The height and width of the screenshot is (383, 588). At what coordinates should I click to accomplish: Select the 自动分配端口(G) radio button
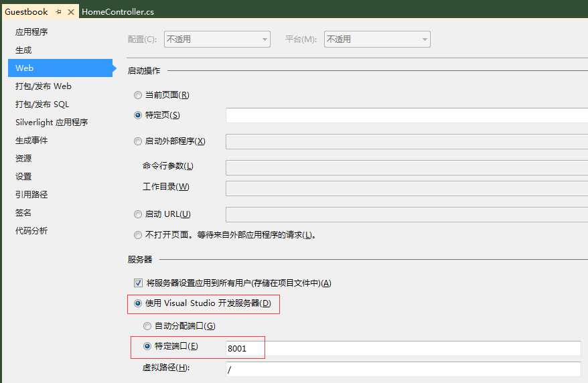(147, 326)
